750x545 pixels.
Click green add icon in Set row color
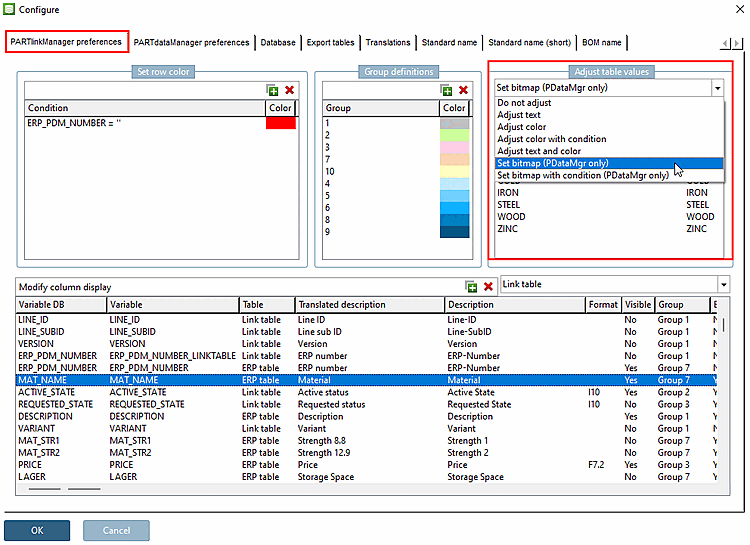click(x=273, y=91)
